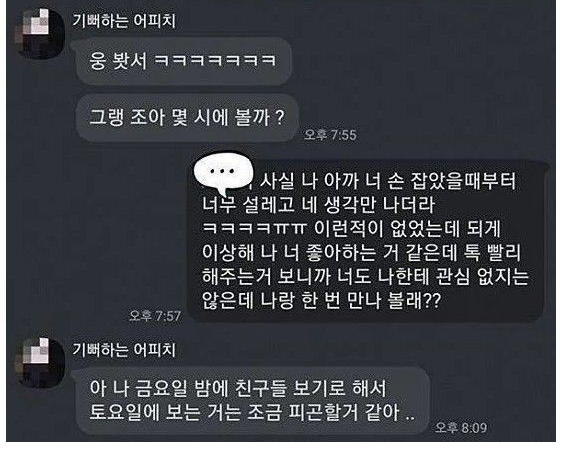Click the 오후 7:57 timestamp
568x458 pixels.
pos(155,316)
